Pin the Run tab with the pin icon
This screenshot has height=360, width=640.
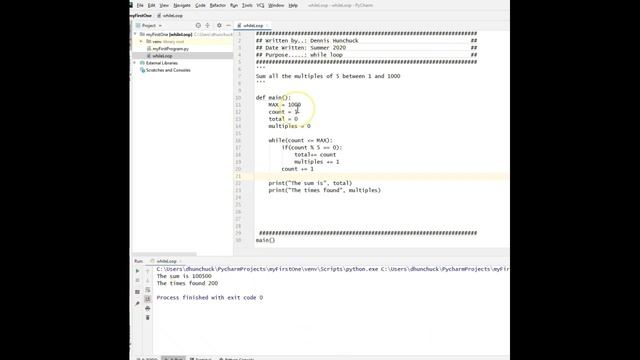click(138, 304)
